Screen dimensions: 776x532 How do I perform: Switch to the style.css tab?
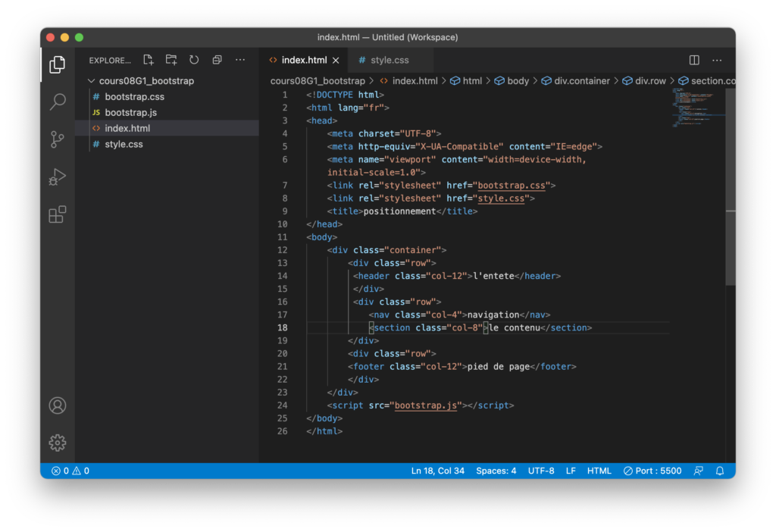(389, 60)
